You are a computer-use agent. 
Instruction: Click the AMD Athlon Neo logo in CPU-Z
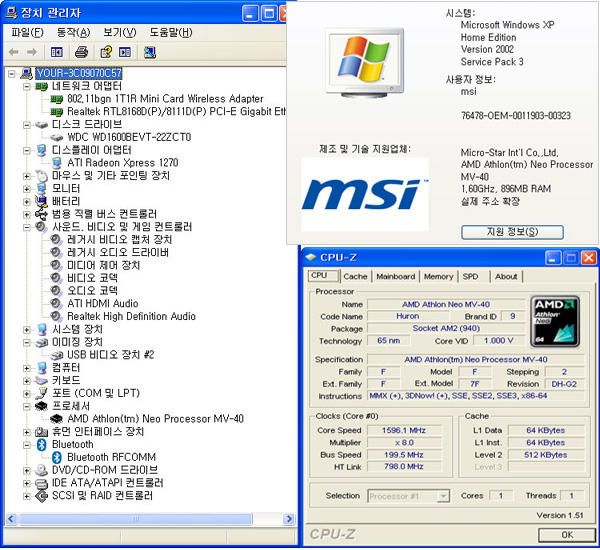point(554,321)
